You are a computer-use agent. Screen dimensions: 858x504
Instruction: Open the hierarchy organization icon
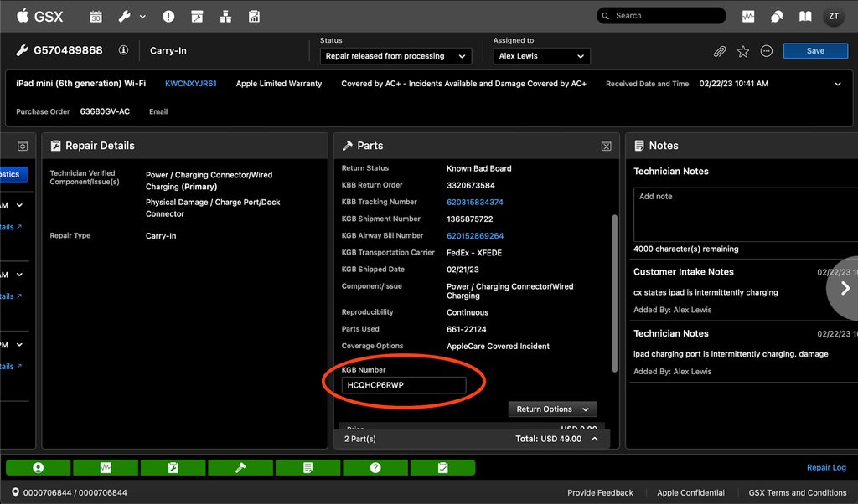[x=225, y=17]
